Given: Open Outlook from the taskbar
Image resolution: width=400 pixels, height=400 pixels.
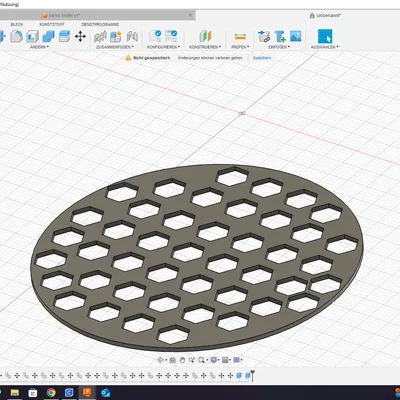Looking at the screenshot, I should (105, 393).
